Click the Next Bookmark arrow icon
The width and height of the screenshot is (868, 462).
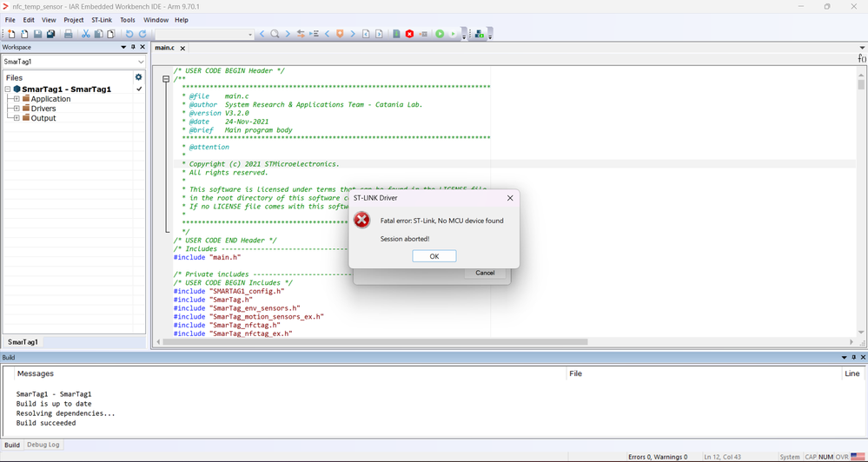(353, 34)
